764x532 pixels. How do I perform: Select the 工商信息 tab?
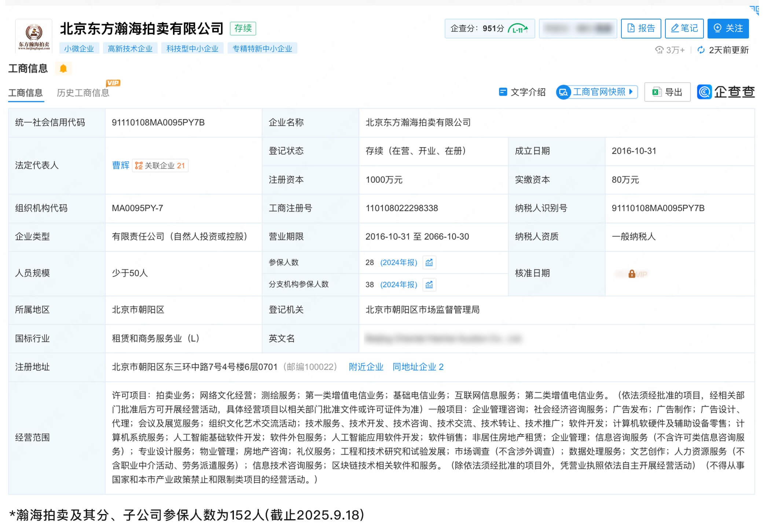tap(26, 93)
